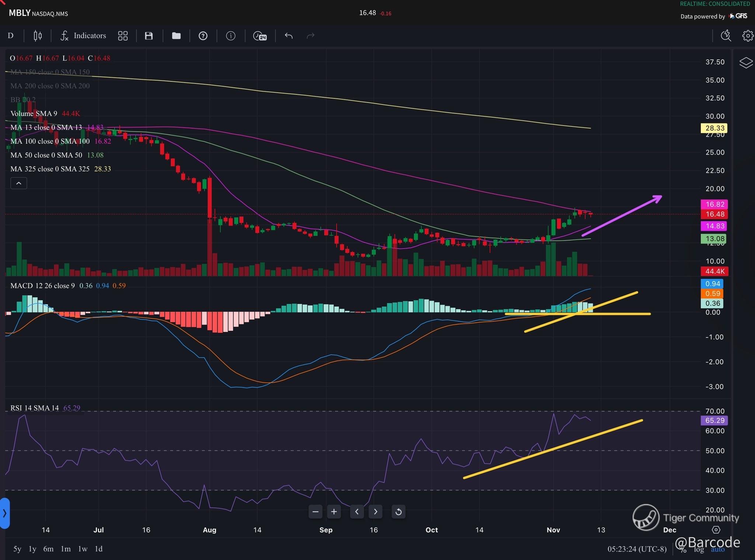Viewport: 755px width, 560px height.
Task: Click the MA 100 close SMA 100 legend
Action: (50, 141)
